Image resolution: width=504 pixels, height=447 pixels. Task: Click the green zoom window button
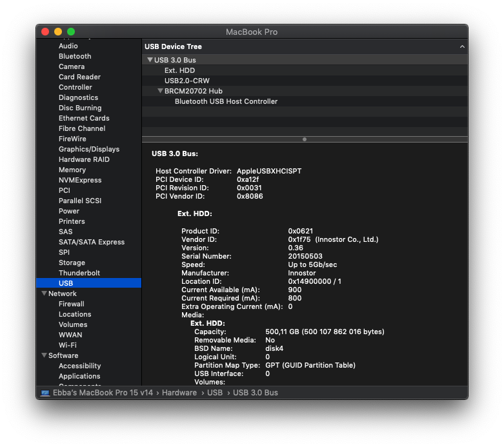pos(71,32)
